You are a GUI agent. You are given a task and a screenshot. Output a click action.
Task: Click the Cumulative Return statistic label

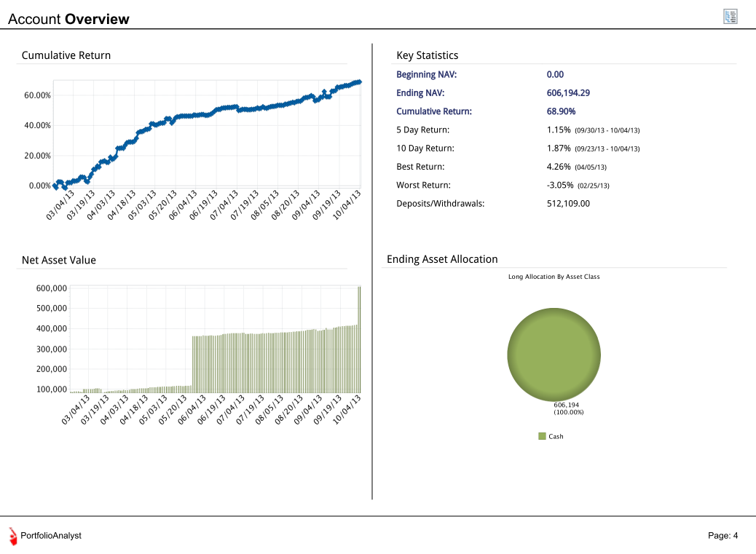tap(434, 111)
